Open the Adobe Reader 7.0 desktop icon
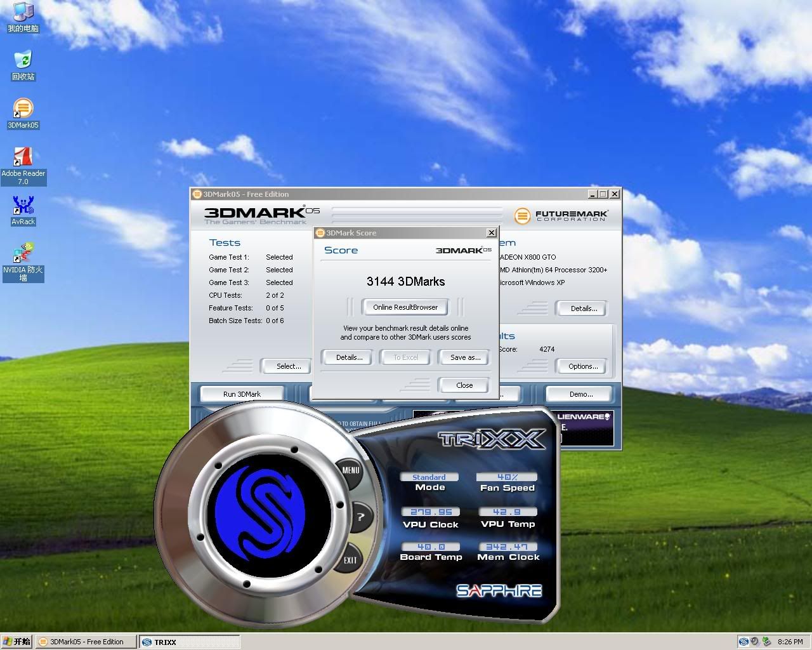 [x=23, y=158]
